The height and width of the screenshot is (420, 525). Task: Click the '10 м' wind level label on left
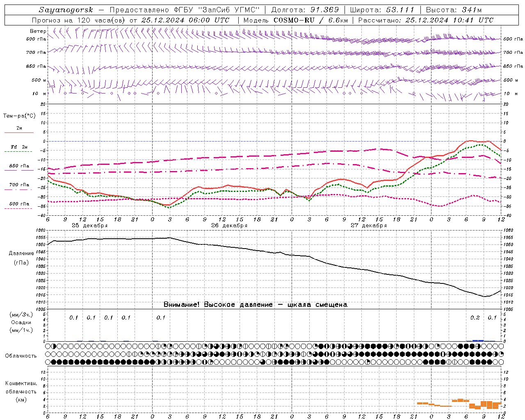click(x=39, y=94)
